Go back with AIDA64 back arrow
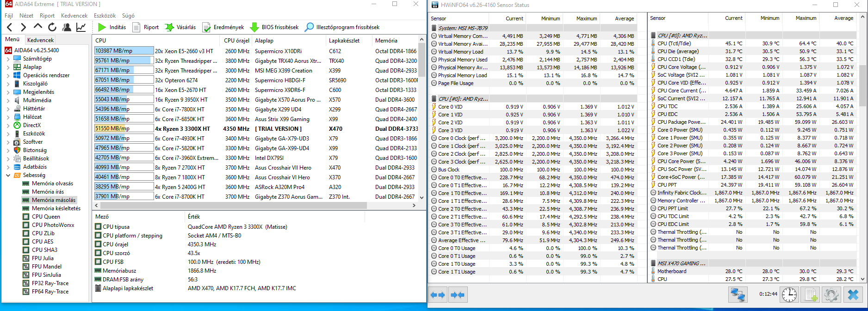 click(x=10, y=27)
